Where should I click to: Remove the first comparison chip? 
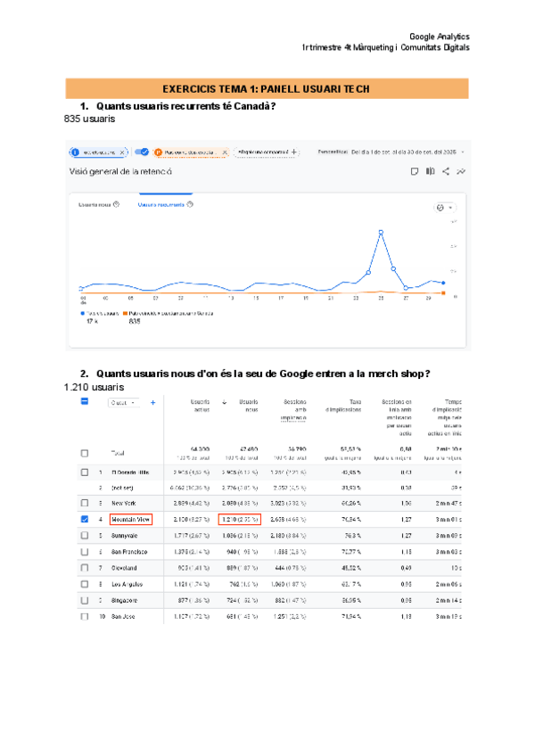[122, 152]
